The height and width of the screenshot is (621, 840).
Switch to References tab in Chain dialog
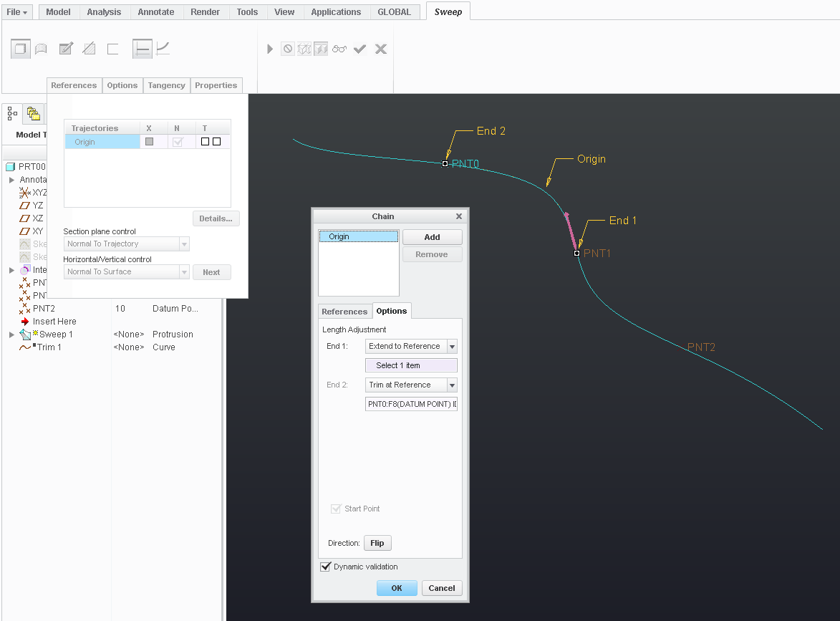[x=344, y=312]
